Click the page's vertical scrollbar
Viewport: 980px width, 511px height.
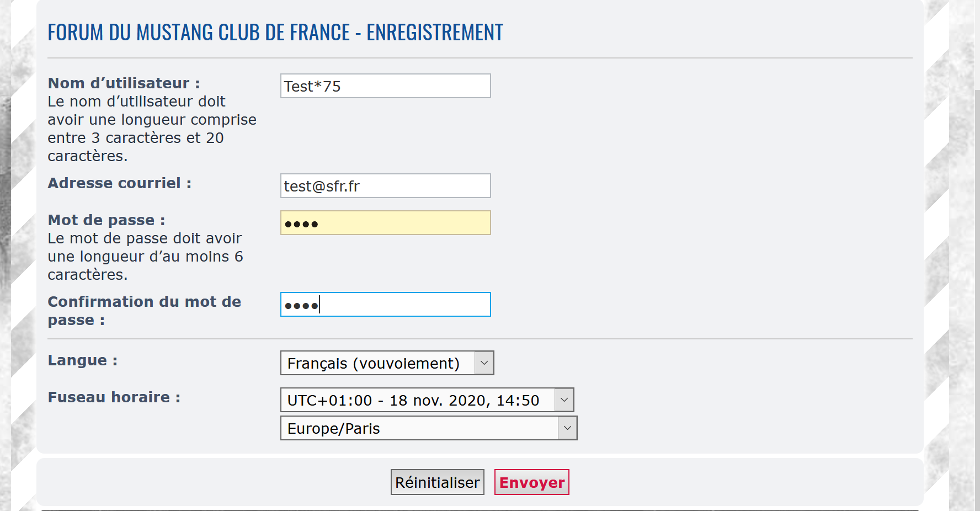pos(977,255)
